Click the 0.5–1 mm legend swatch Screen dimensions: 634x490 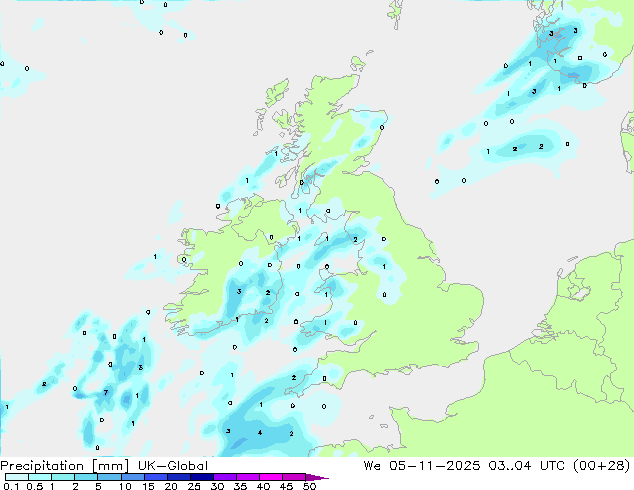pos(40,477)
